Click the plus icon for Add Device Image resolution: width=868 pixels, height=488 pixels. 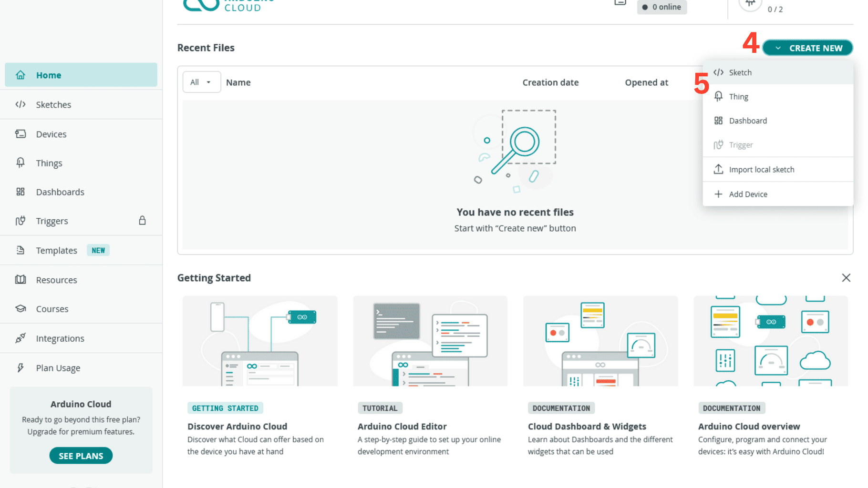coord(718,194)
